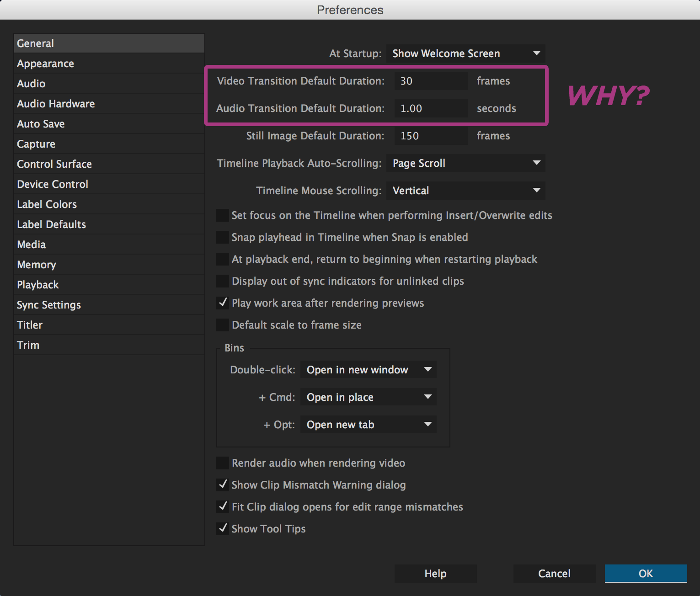Open Bins Double-click dropdown

click(369, 370)
